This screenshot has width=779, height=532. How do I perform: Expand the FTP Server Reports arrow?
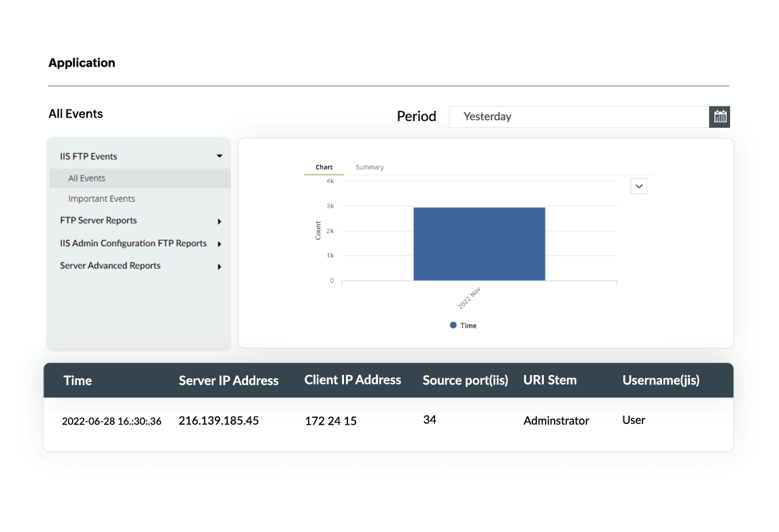[220, 221]
